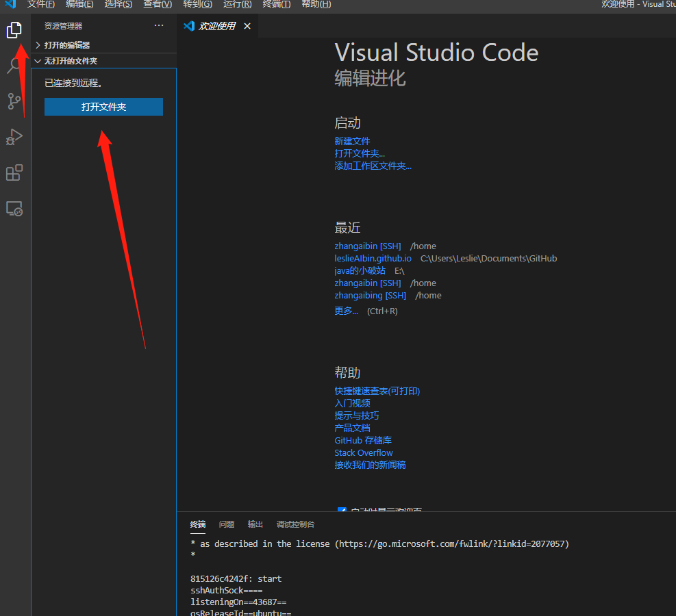Close the 欢迎使用 tab

click(247, 26)
